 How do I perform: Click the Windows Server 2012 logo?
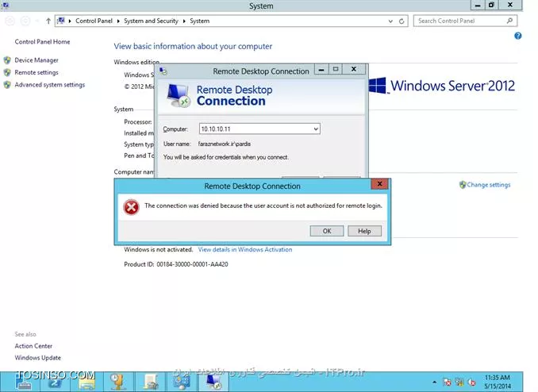(x=442, y=86)
